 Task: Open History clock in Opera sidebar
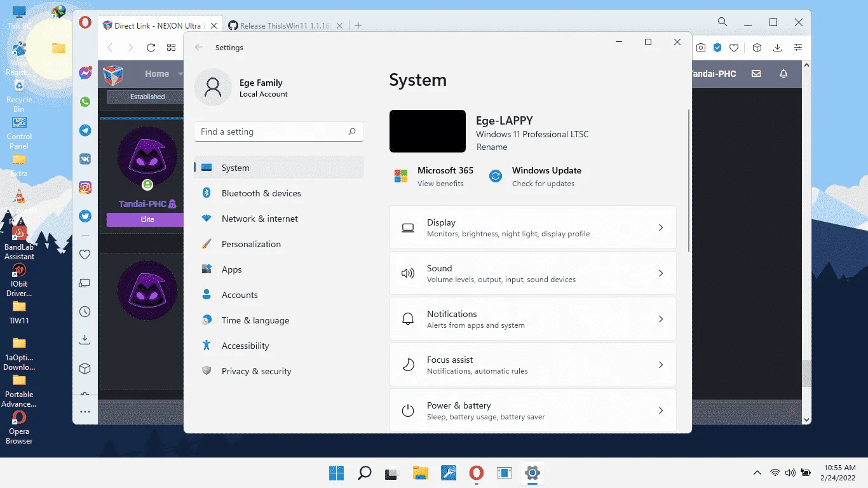[85, 311]
